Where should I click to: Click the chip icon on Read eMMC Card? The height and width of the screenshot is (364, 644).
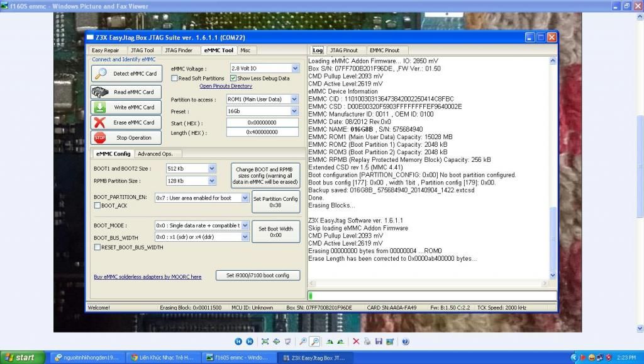100,92
